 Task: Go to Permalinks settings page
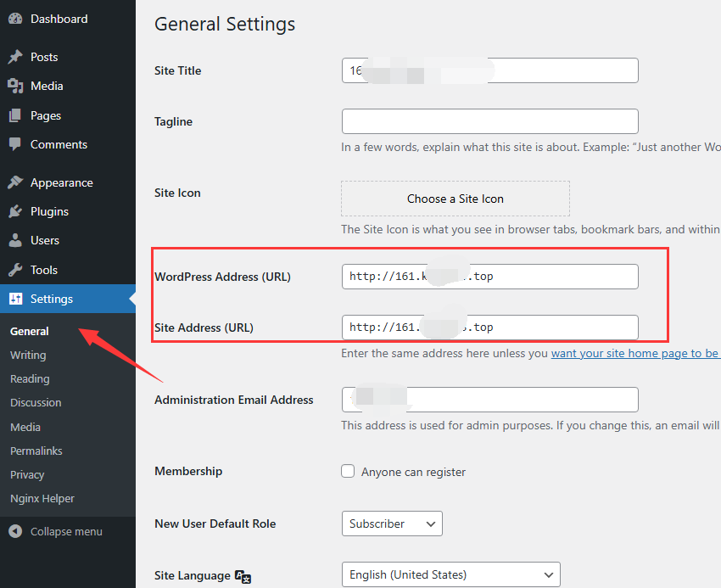pos(36,451)
